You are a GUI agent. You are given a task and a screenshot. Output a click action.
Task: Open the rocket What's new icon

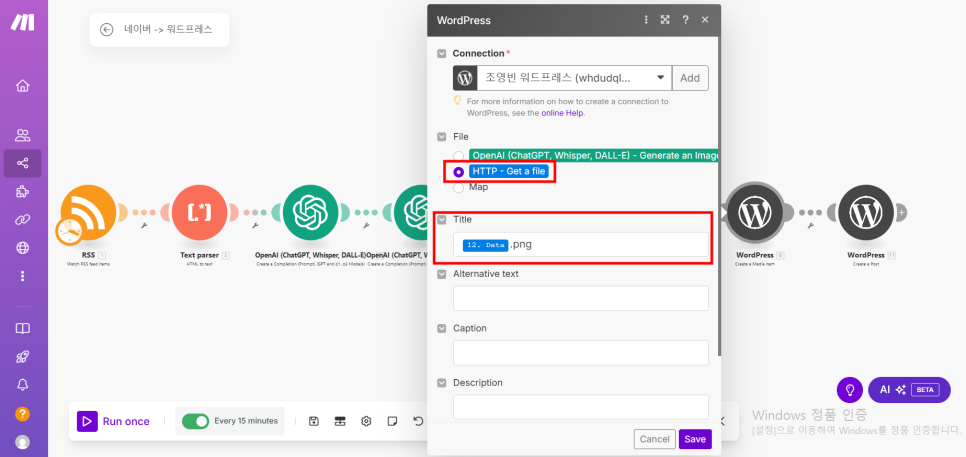coord(23,357)
